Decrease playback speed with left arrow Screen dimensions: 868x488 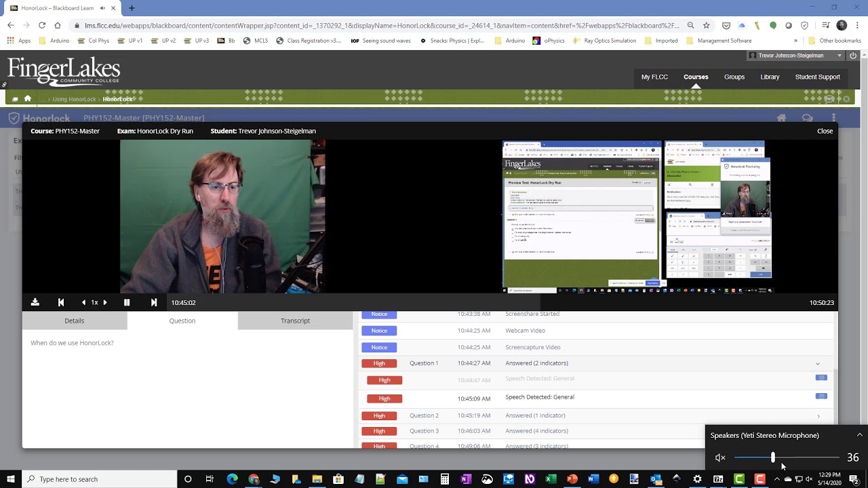tap(84, 302)
